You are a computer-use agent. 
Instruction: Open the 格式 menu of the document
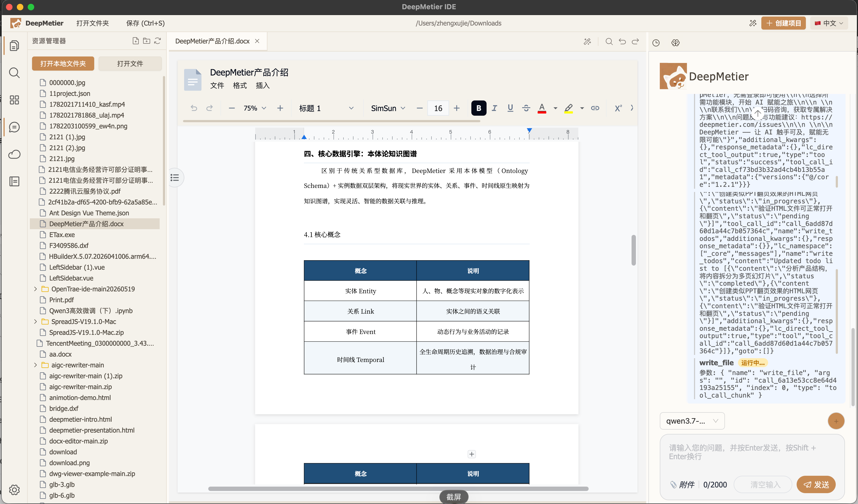(240, 86)
